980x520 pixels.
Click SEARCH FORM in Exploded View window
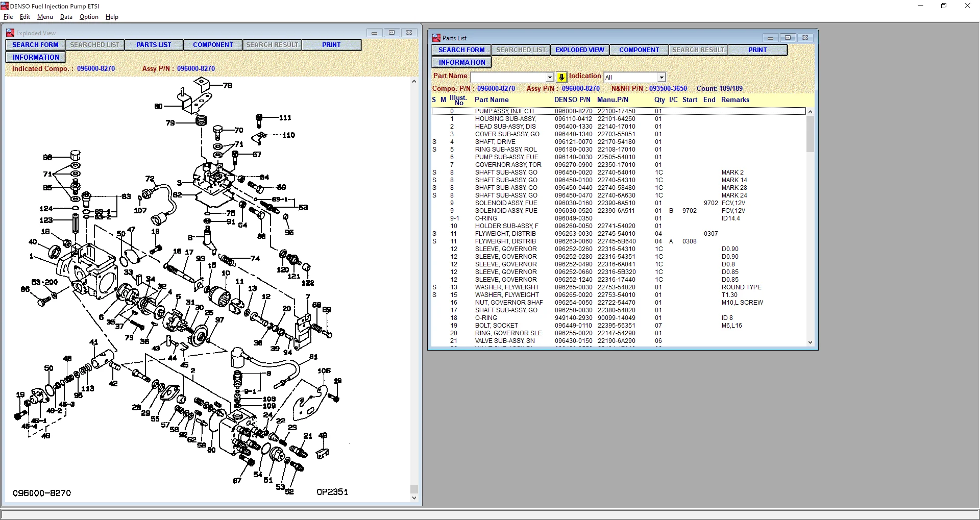pos(35,45)
